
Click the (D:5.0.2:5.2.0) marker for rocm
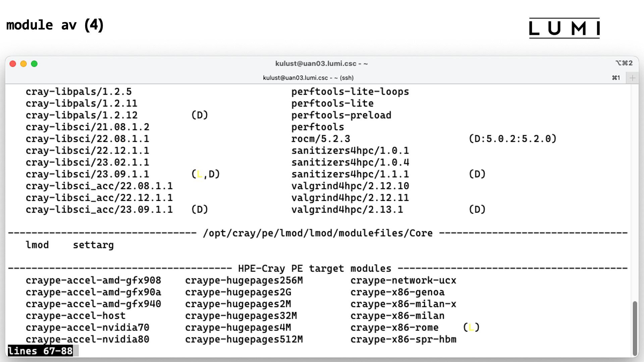coord(513,139)
